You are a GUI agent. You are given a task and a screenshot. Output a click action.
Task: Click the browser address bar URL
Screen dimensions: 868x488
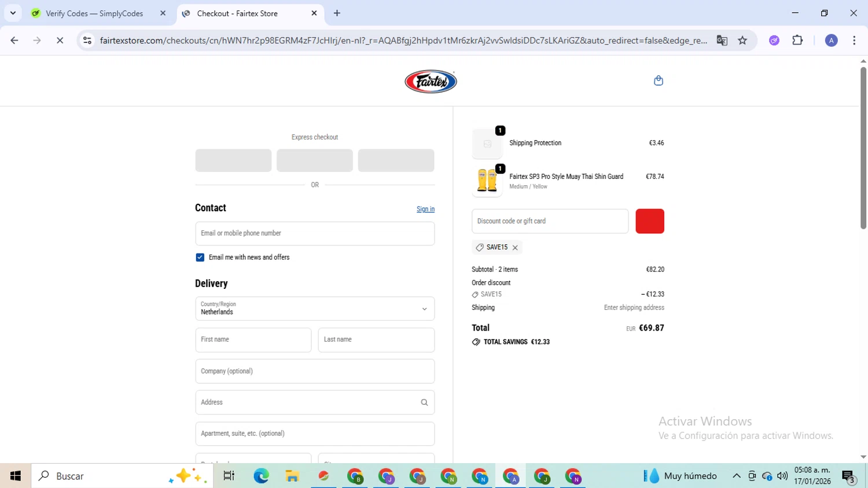(403, 41)
